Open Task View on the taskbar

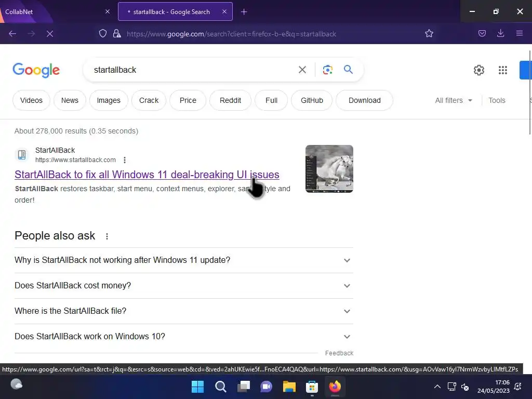coord(244,387)
